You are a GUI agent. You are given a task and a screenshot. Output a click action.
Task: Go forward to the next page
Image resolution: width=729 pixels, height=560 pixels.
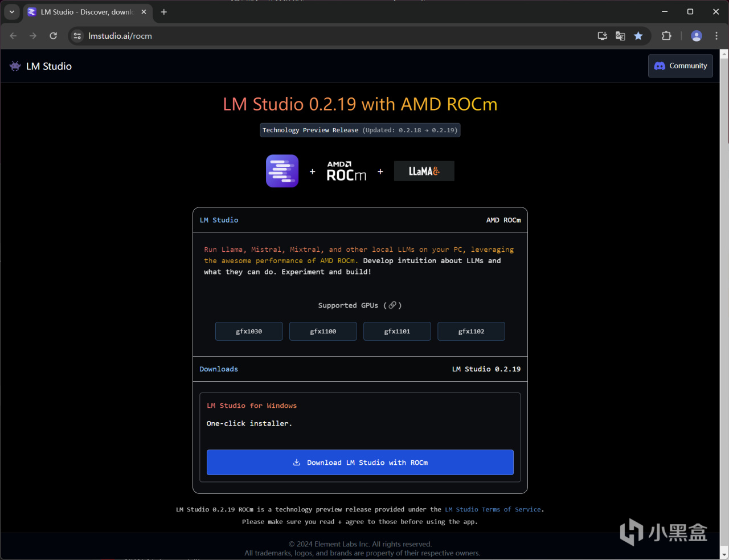point(33,36)
